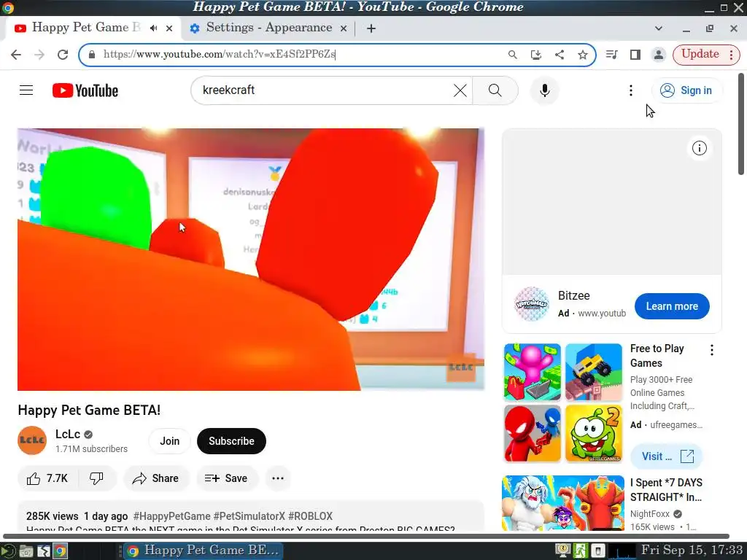Open Chrome's three-dot menu beside Update
747x560 pixels.
pos(731,55)
